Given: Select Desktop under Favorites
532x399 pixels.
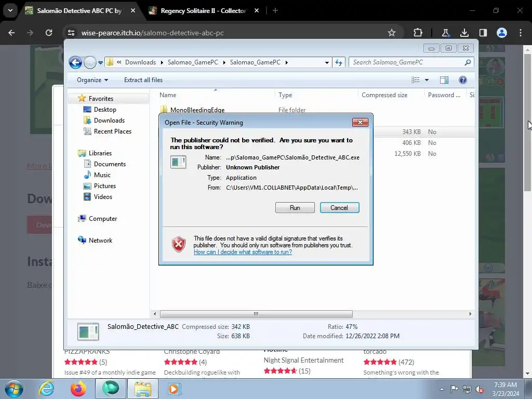Looking at the screenshot, I should 105,110.
